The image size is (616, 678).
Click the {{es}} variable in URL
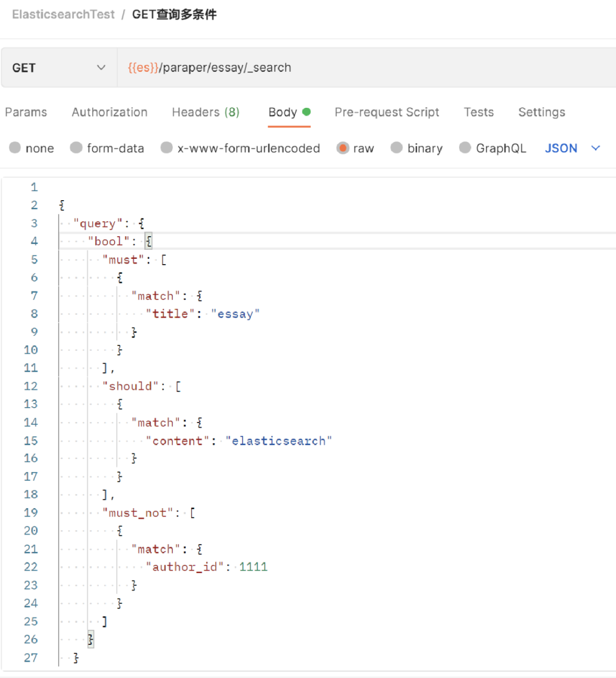tap(143, 68)
